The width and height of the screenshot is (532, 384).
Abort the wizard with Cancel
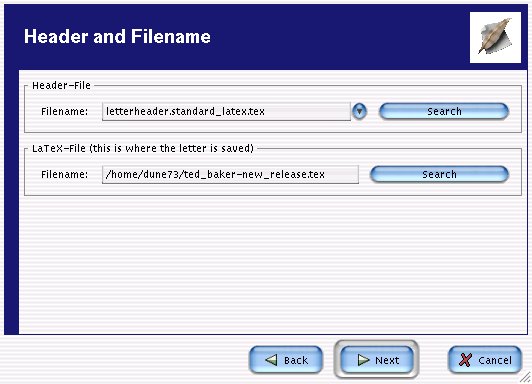(485, 360)
